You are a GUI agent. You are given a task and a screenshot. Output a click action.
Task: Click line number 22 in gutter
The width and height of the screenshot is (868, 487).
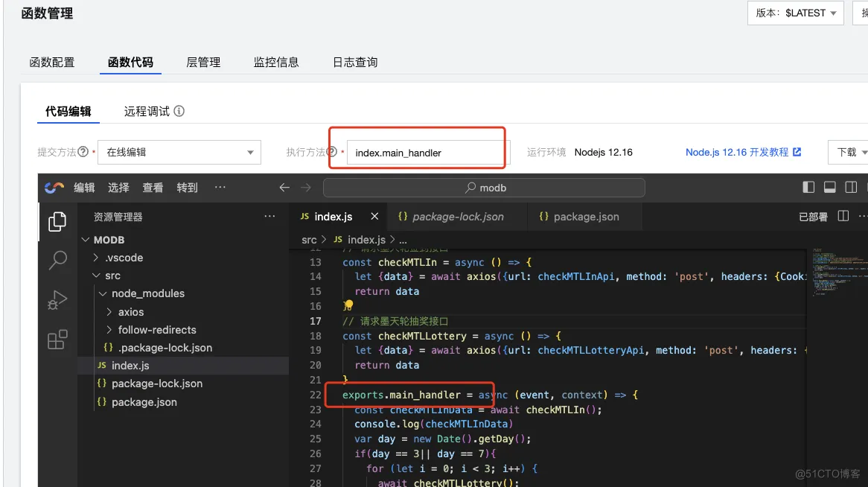point(315,395)
